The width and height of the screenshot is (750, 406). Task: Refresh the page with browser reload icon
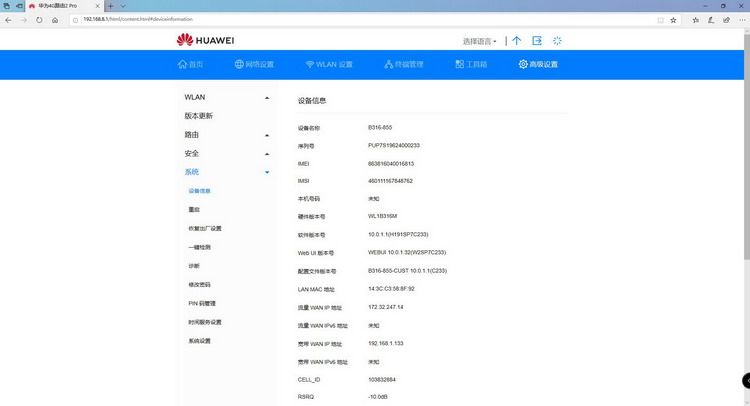pos(39,20)
